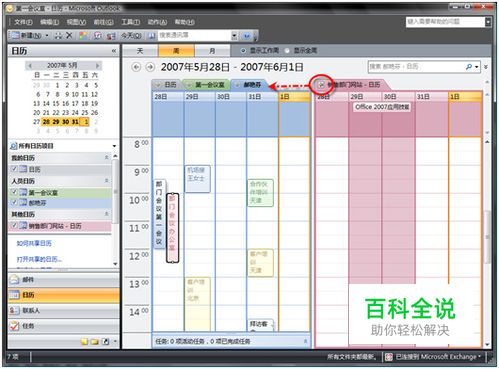This screenshot has height=369, width=499.
Task: Uncheck the pink 销售部门网站 calendar checkbox
Action: (x=14, y=226)
